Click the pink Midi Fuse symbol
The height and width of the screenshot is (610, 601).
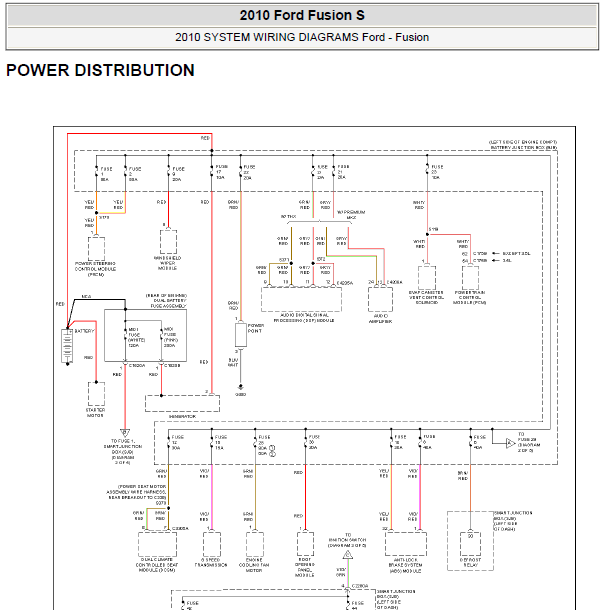161,335
